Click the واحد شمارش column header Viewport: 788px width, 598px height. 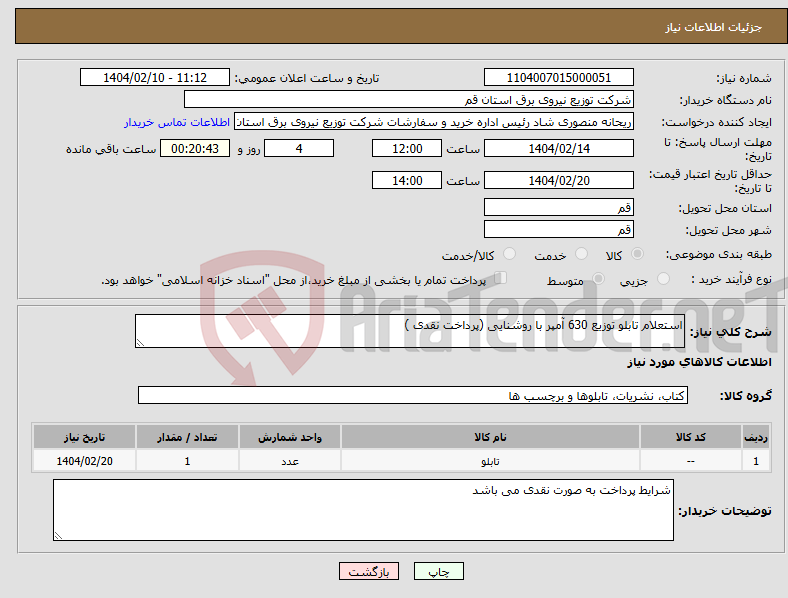[290, 437]
